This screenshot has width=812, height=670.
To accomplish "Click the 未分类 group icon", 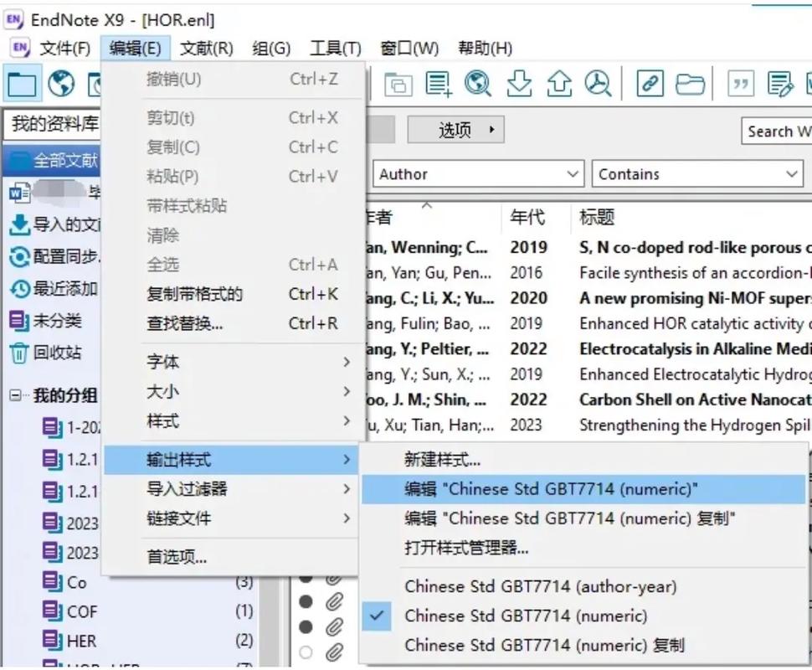I will 19,322.
